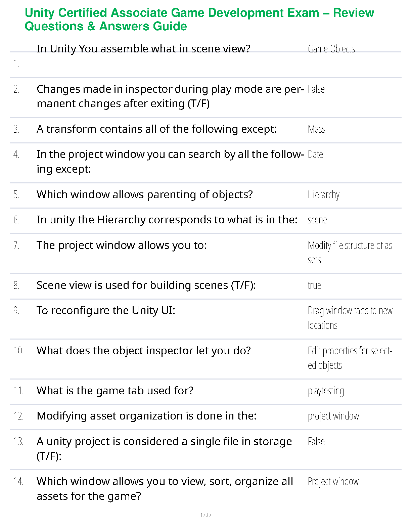Click the "Modifying asset organization" question

(x=146, y=416)
